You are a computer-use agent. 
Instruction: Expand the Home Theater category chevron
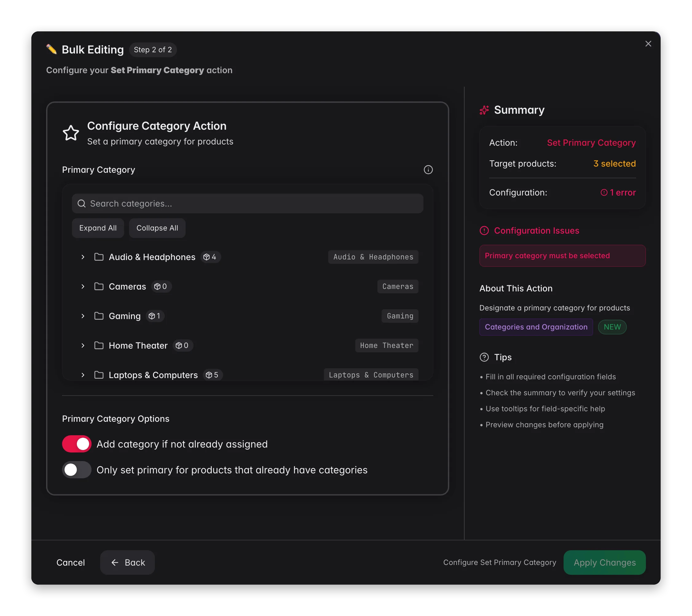(83, 346)
